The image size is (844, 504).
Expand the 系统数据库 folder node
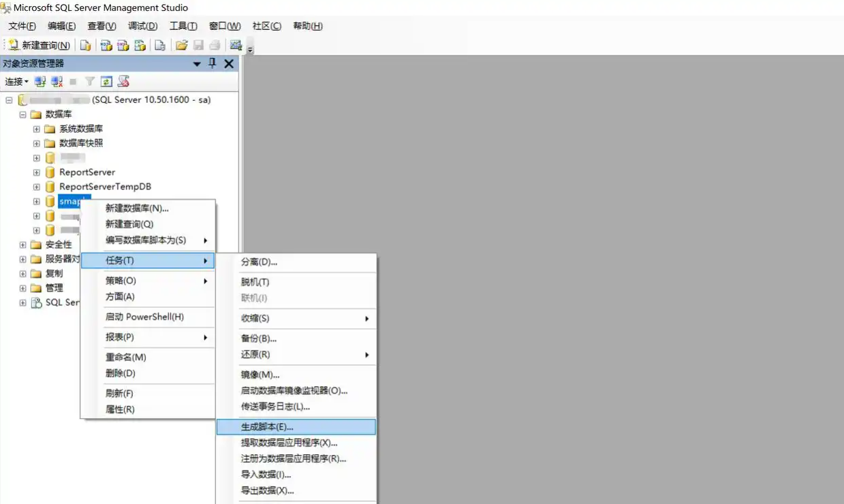[x=37, y=129]
